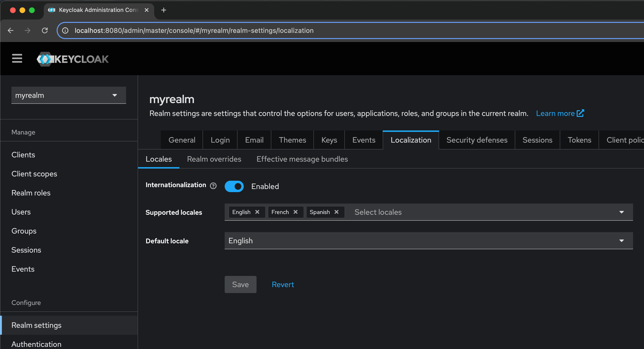Open Effective message bundles sub-tab
Image resolution: width=644 pixels, height=349 pixels.
click(x=302, y=159)
